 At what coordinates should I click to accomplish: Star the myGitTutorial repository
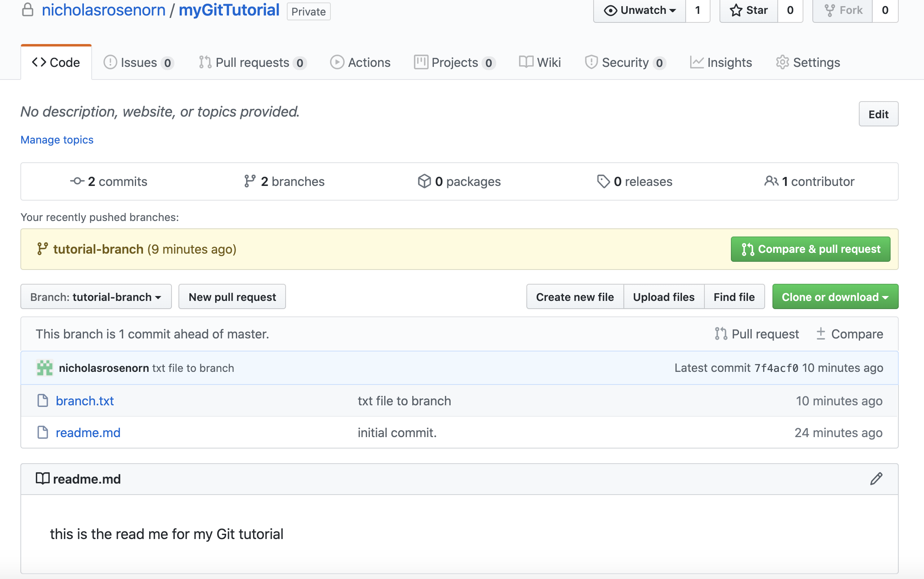tap(749, 11)
